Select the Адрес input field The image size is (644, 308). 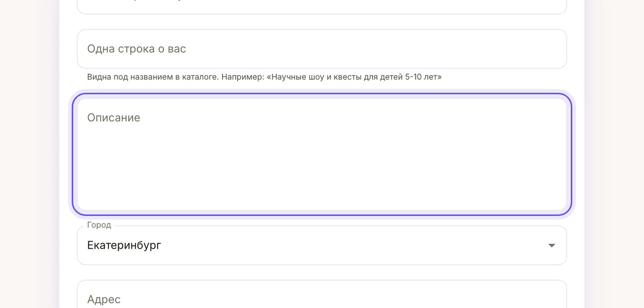click(x=322, y=294)
